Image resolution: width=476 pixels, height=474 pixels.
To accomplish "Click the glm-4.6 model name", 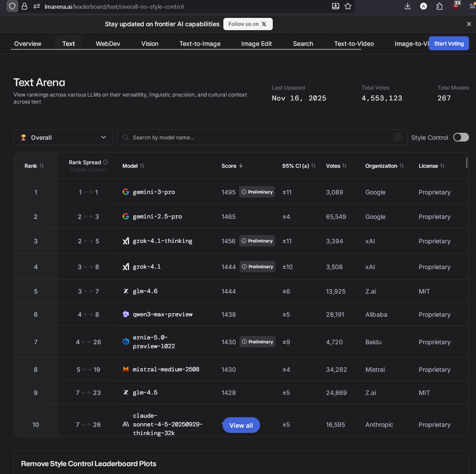I will [145, 291].
